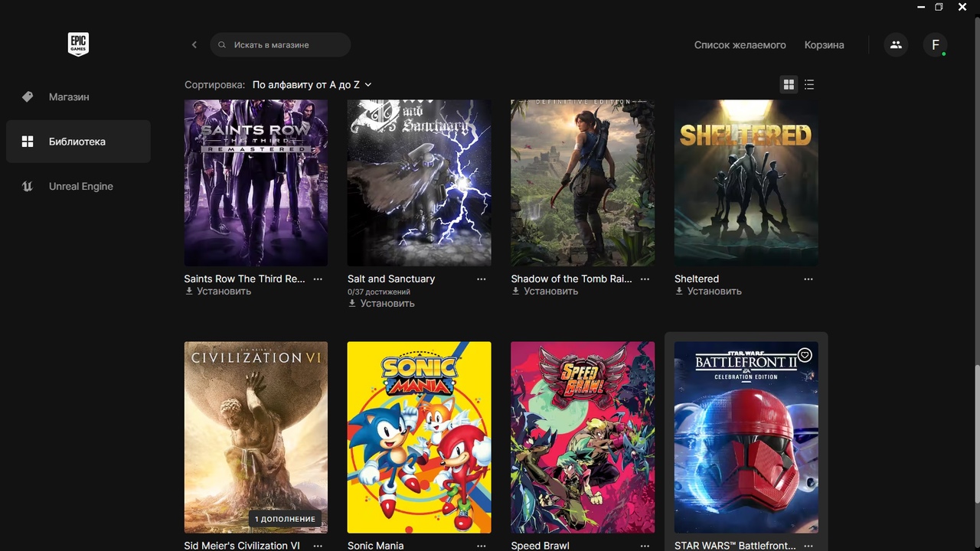Click the 'Salt and Sanctuary' title text

(x=391, y=279)
